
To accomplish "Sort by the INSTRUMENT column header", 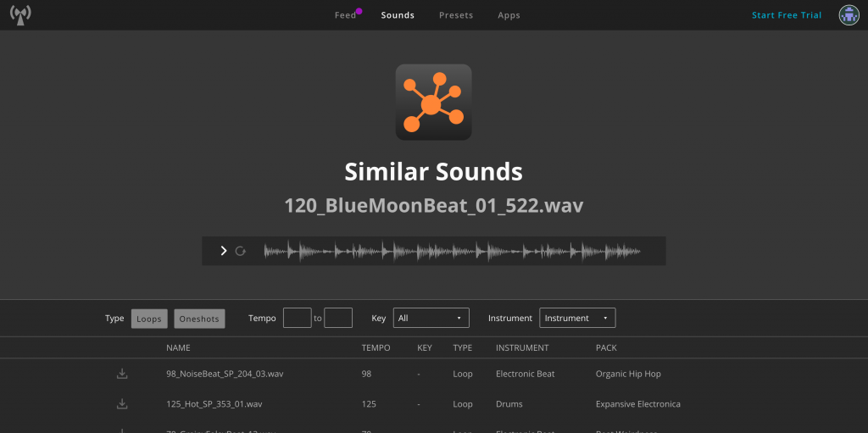I will click(x=522, y=347).
